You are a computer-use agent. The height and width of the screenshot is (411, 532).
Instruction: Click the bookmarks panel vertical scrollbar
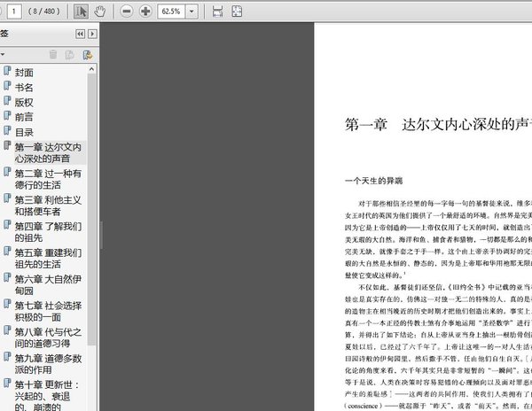(91, 209)
